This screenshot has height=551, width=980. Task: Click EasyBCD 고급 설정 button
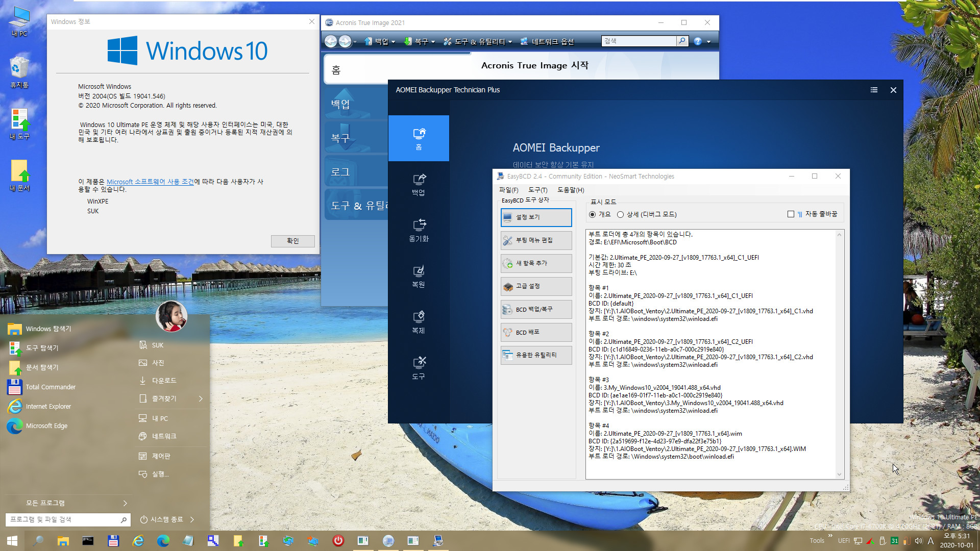[x=536, y=286]
